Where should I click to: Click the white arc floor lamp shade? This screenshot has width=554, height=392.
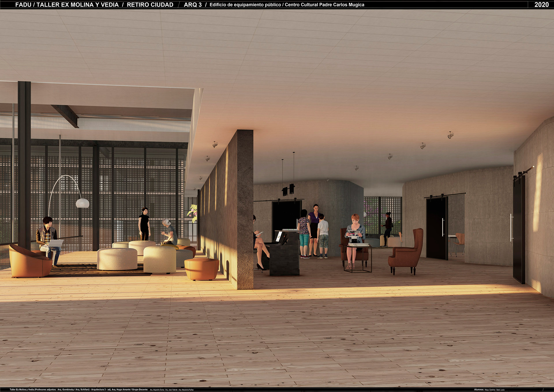(83, 203)
